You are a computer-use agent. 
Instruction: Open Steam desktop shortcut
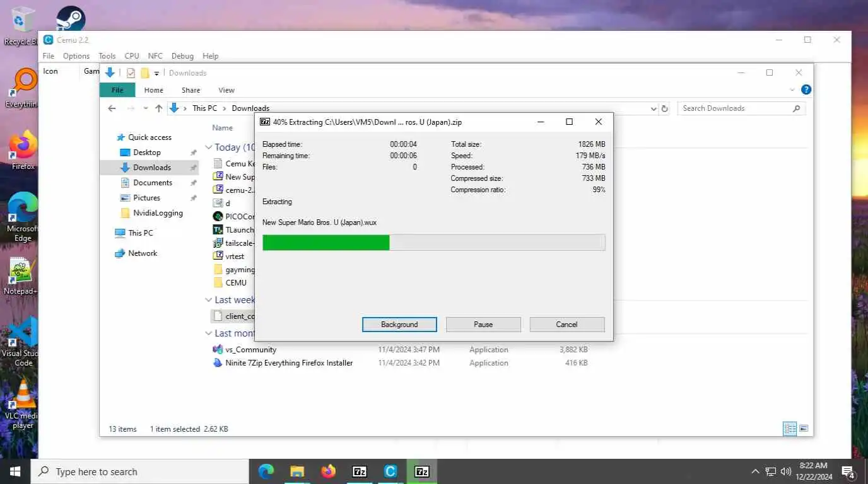71,19
